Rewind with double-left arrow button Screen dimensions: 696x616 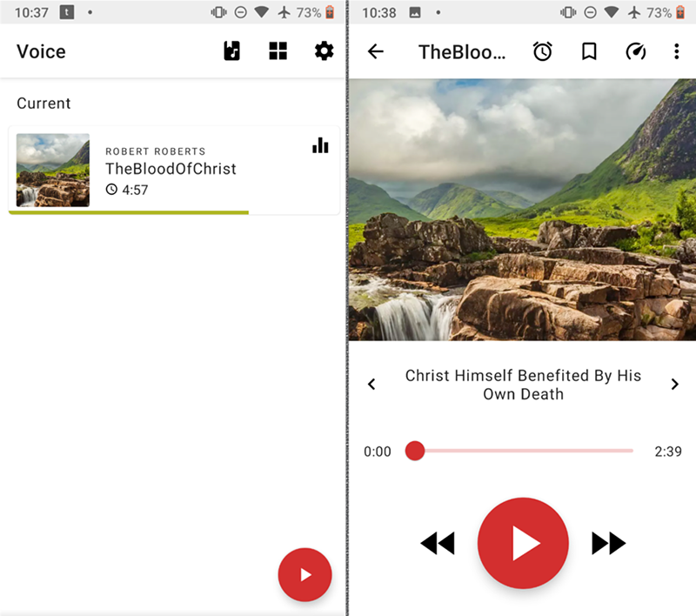tap(438, 543)
